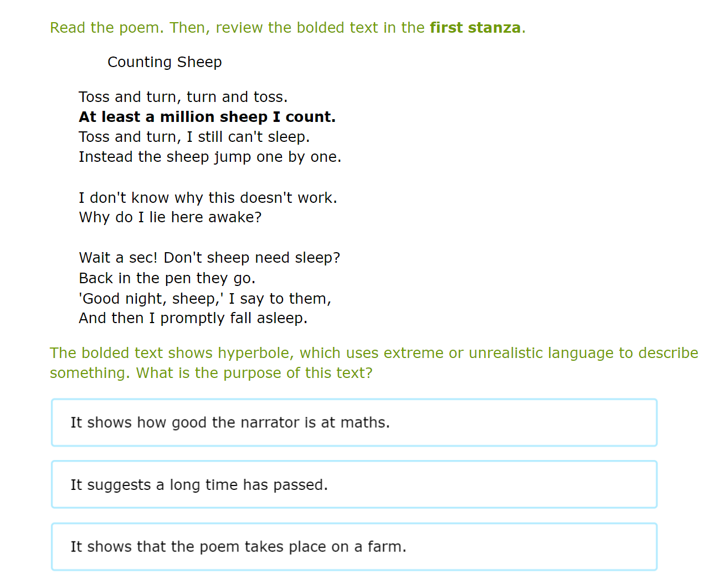The height and width of the screenshot is (588, 709).
Task: Click the bold 'first stanza' text in the instructions
Action: pyautogui.click(x=475, y=28)
